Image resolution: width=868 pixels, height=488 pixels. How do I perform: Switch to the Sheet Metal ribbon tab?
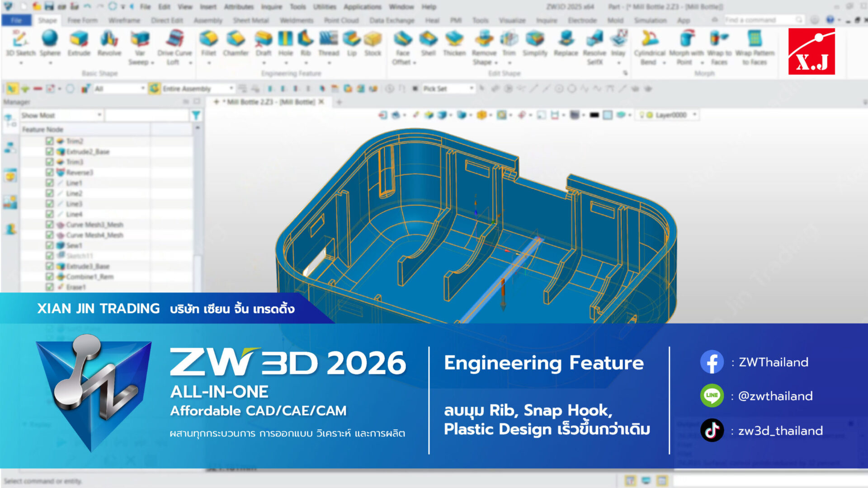click(250, 20)
